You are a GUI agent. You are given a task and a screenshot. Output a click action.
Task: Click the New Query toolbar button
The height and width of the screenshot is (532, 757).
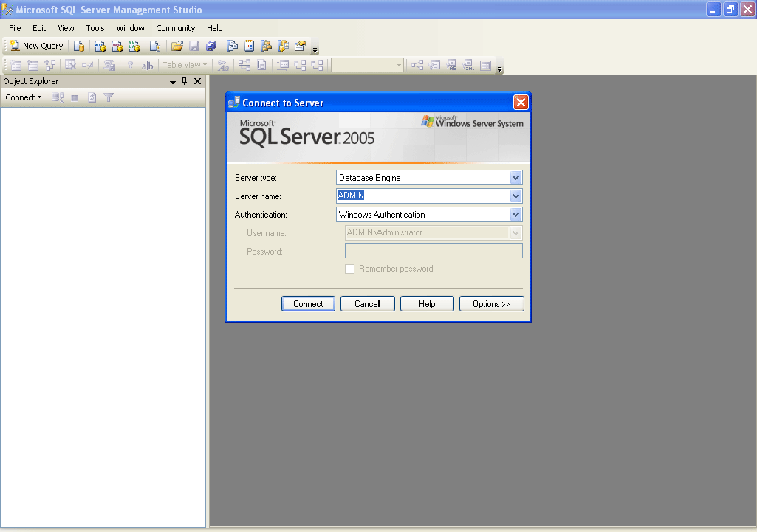tap(36, 46)
